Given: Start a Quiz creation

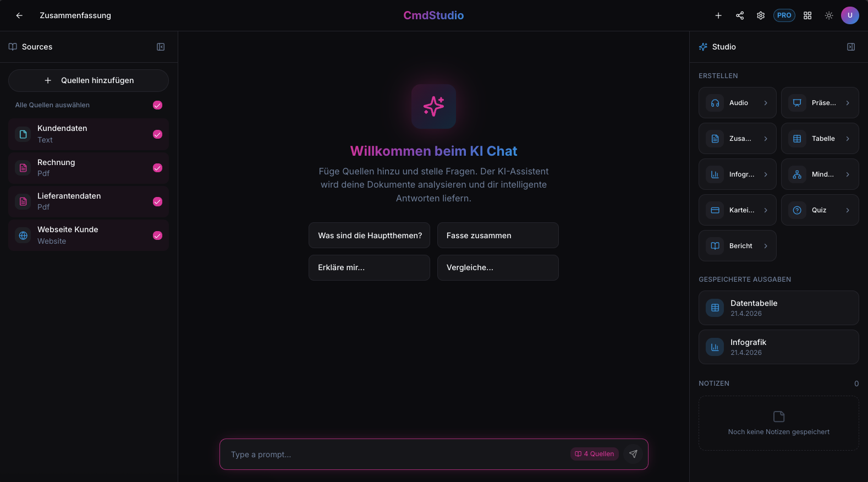Looking at the screenshot, I should coord(820,210).
